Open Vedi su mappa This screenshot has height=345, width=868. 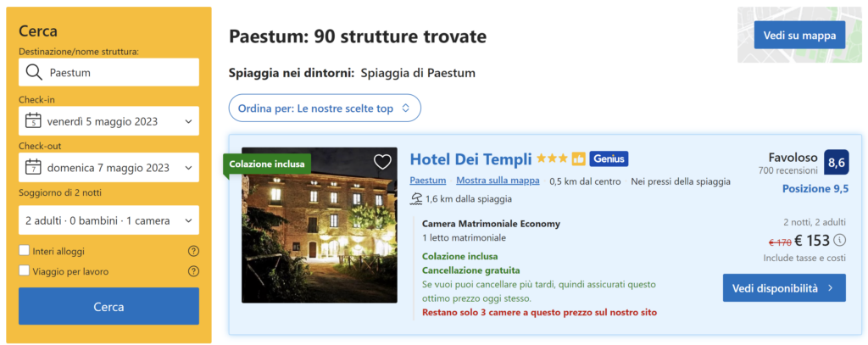pyautogui.click(x=799, y=35)
